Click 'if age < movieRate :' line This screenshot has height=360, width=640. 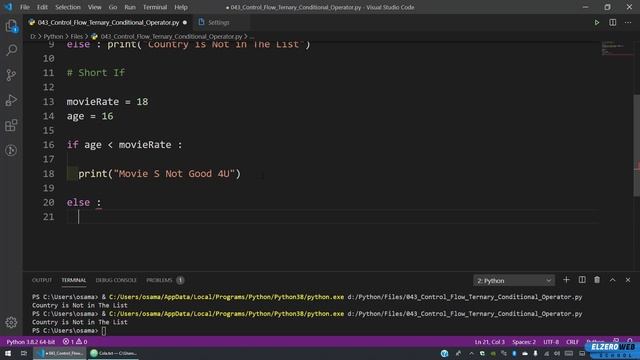coord(124,145)
